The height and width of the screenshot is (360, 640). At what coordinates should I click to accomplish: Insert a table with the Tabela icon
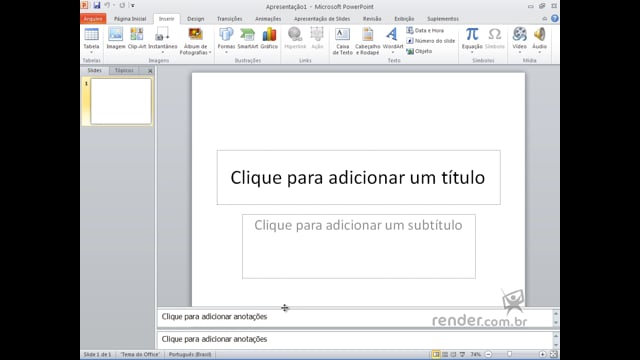[91, 35]
